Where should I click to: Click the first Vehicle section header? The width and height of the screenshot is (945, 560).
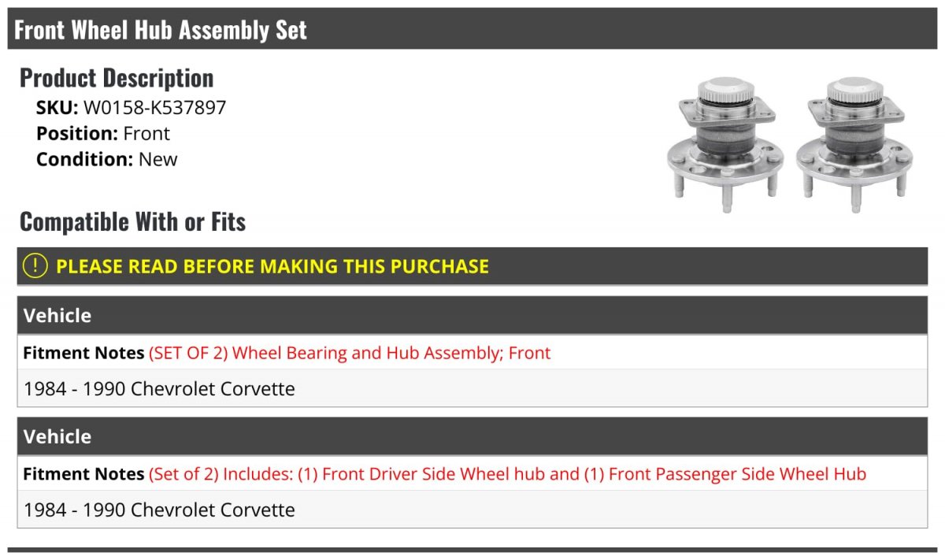point(472,315)
